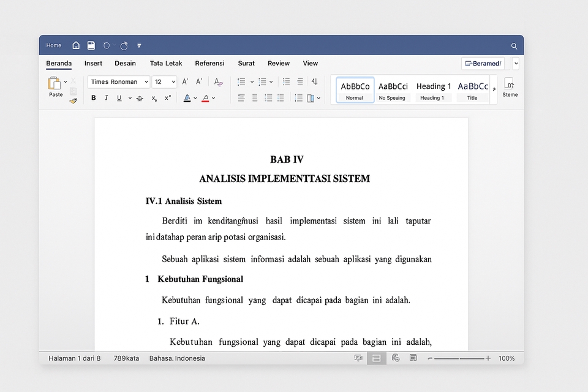Switch to the Referensi ribbon tab

click(x=210, y=63)
